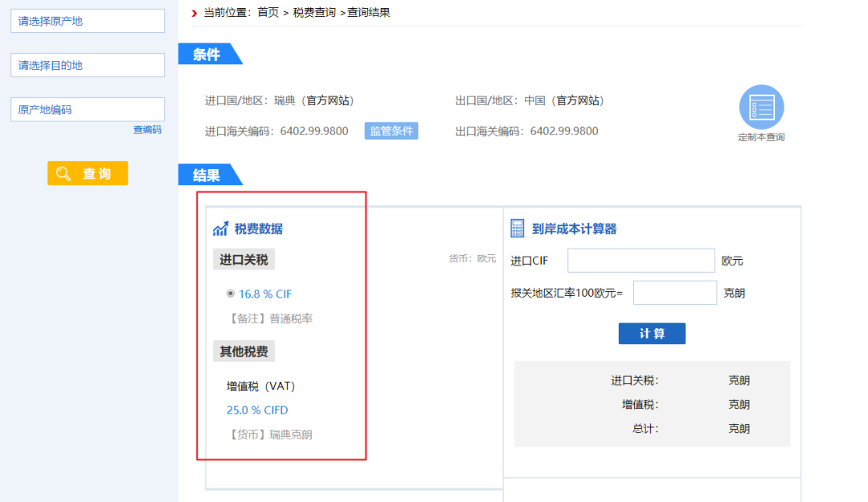Click the 查询结果 breadcrumb text
868x502 pixels.
(x=369, y=13)
